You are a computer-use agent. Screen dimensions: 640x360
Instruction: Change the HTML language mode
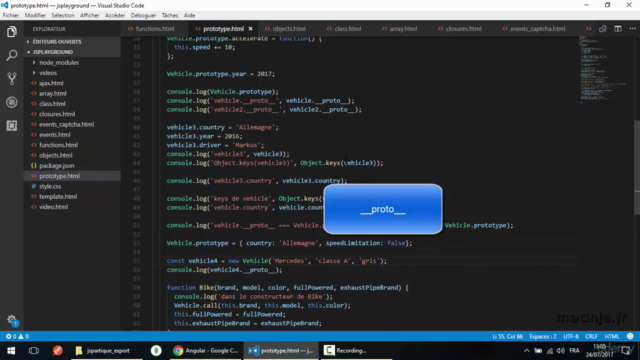pos(611,336)
